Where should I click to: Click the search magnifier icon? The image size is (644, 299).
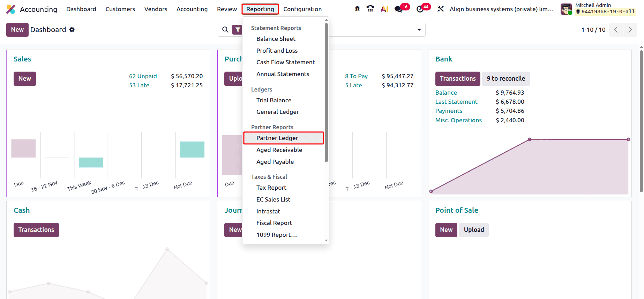coord(225,30)
